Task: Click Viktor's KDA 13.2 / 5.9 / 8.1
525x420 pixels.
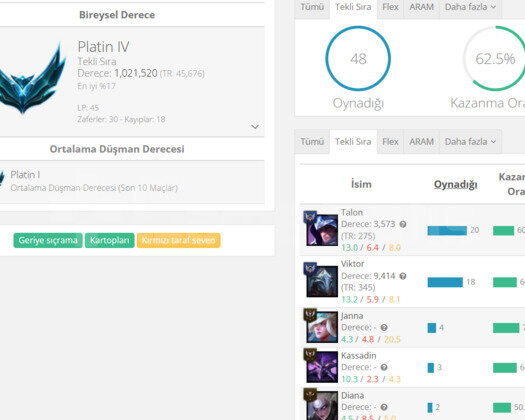Action: [x=371, y=299]
